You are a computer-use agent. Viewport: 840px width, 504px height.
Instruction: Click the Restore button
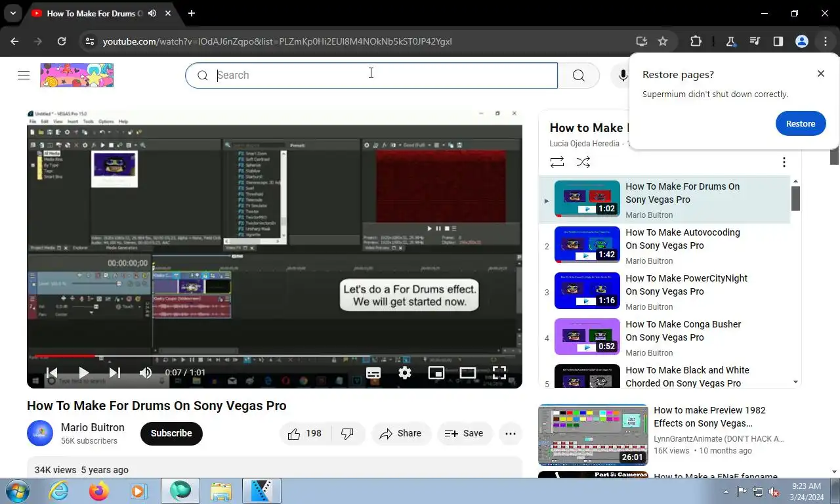[801, 123]
